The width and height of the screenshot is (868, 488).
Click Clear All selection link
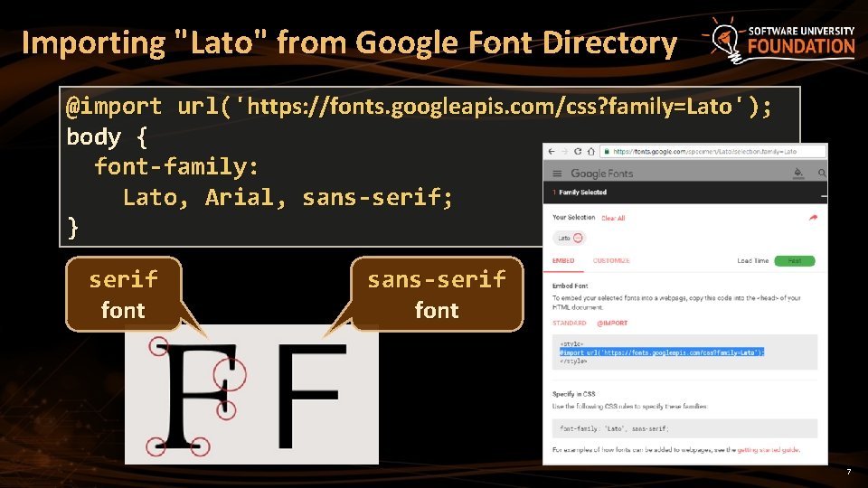tap(613, 218)
